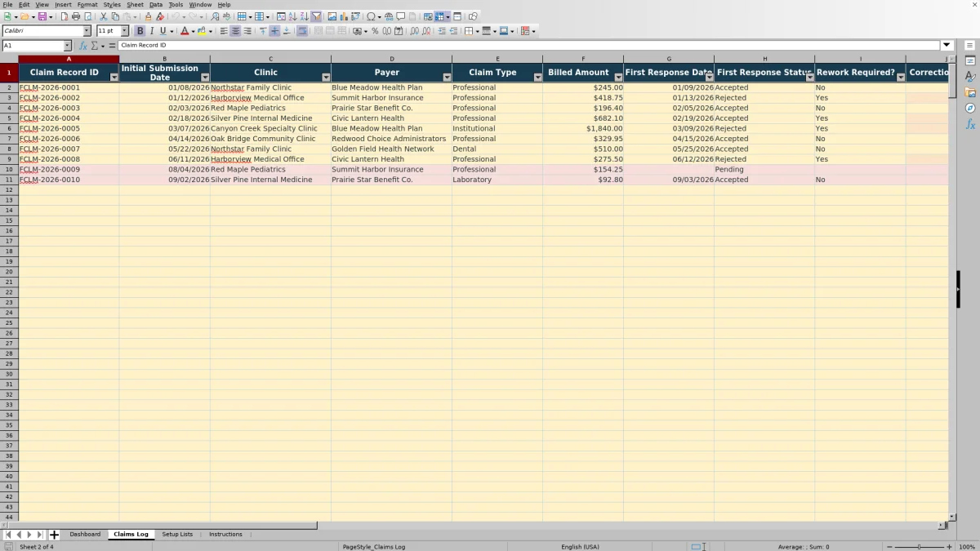
Task: Click the Function Wizard fx icon
Action: tap(82, 46)
